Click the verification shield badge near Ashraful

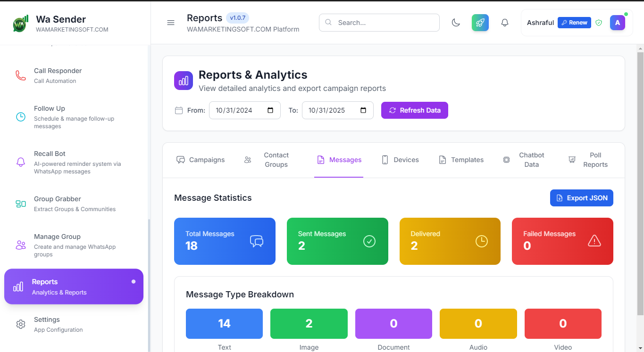point(598,22)
